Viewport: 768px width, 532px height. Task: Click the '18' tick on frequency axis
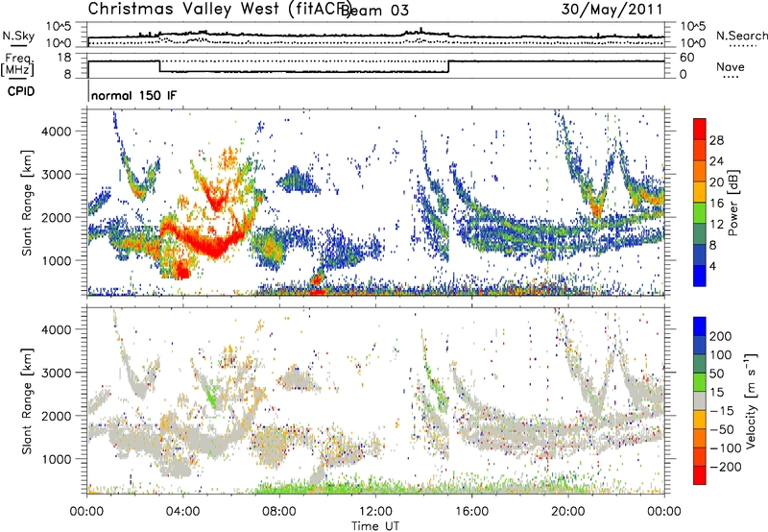(x=63, y=58)
